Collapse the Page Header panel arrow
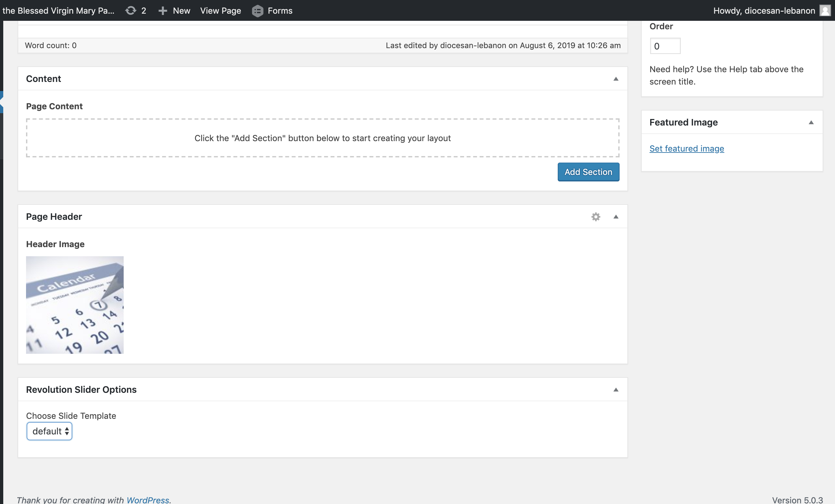The image size is (835, 504). (616, 217)
